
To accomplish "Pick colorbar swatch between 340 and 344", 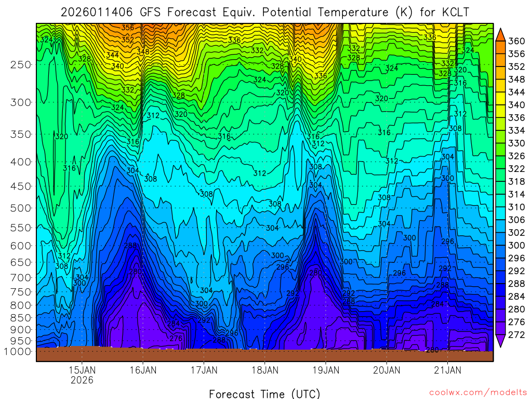I will tap(500, 99).
